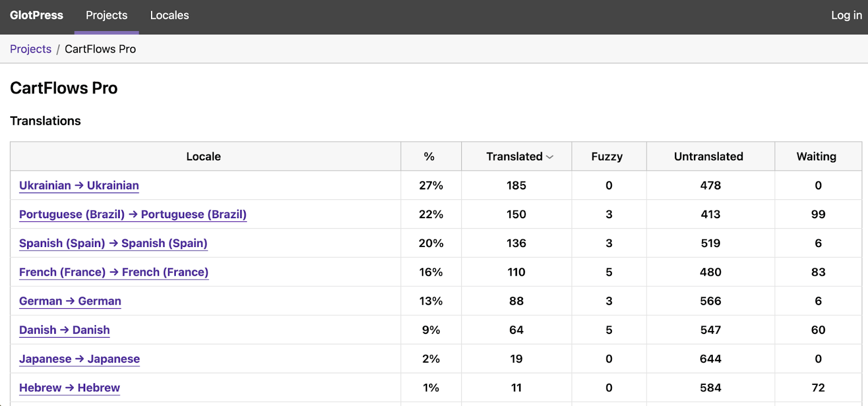Image resolution: width=868 pixels, height=406 pixels.
Task: Open the Hebrew translation set
Action: pyautogui.click(x=69, y=388)
